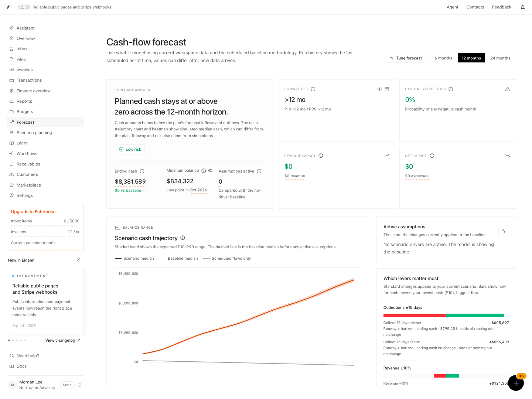Toggle the eye icon in Runway P50 card

point(379,89)
